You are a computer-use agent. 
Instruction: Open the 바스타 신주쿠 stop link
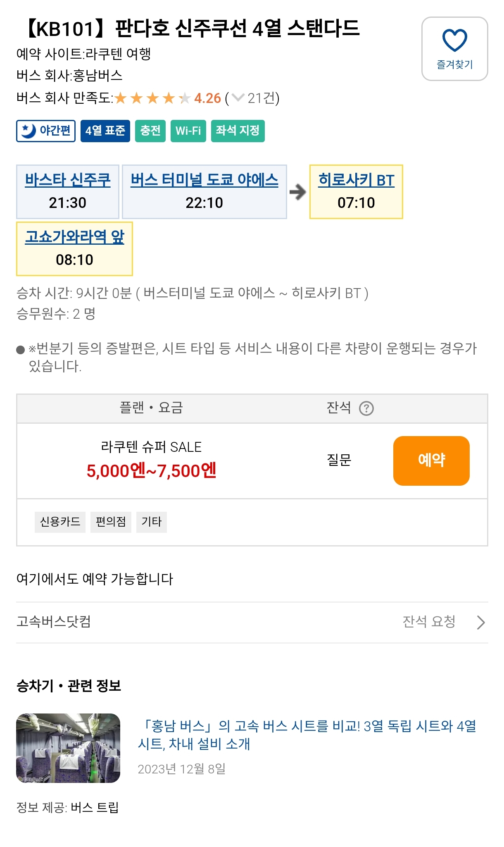(x=68, y=180)
